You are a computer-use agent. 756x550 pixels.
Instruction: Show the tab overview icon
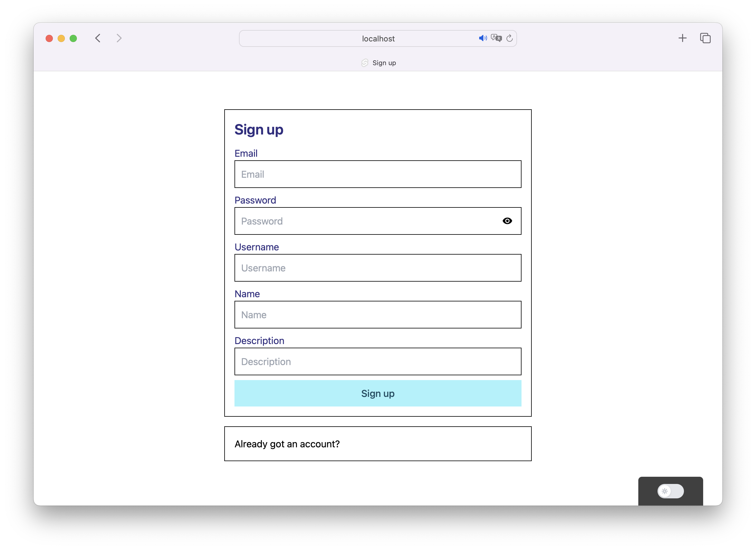(x=705, y=38)
